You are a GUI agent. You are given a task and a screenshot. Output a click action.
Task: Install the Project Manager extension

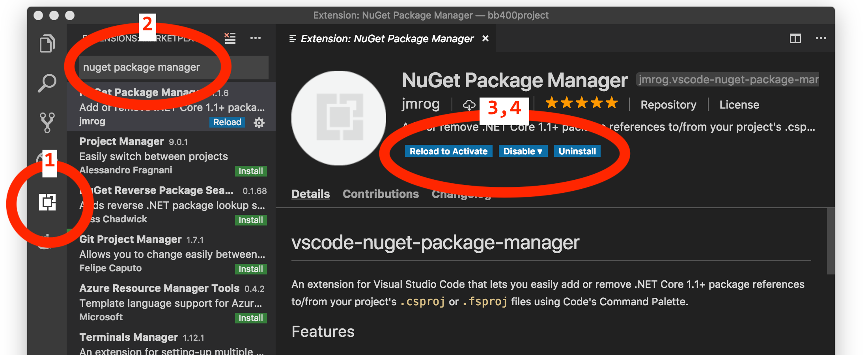[x=250, y=171]
